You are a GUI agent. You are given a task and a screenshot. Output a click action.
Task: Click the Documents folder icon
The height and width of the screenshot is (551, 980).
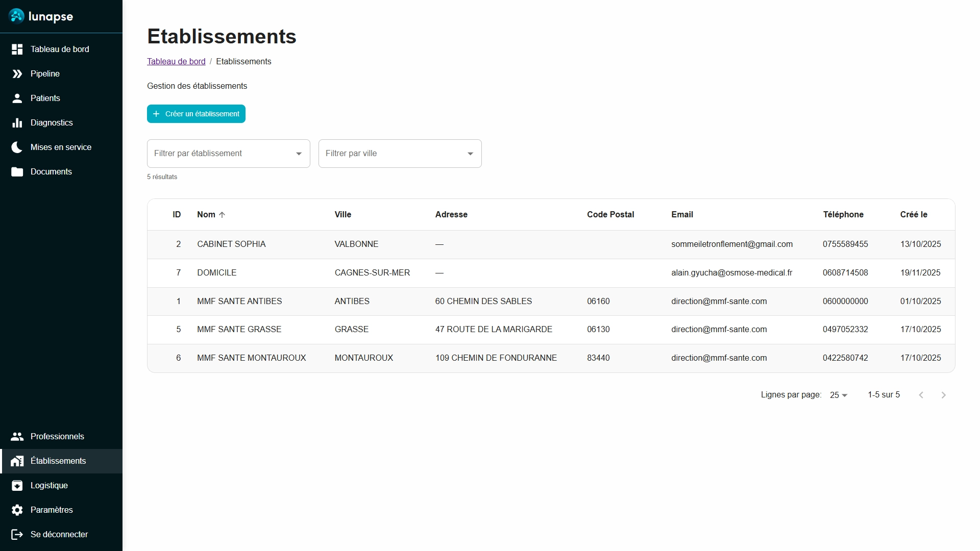pyautogui.click(x=17, y=172)
